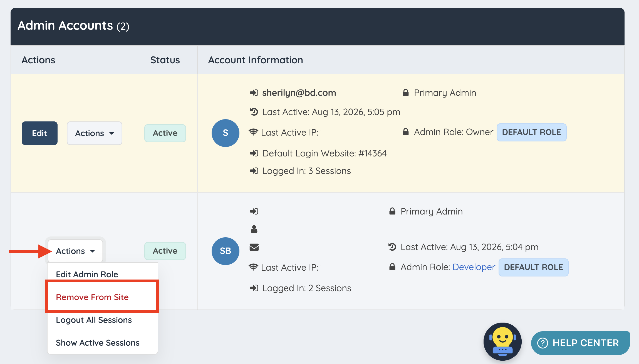Click lock icon next to Admin Role: Developer

pos(392,267)
